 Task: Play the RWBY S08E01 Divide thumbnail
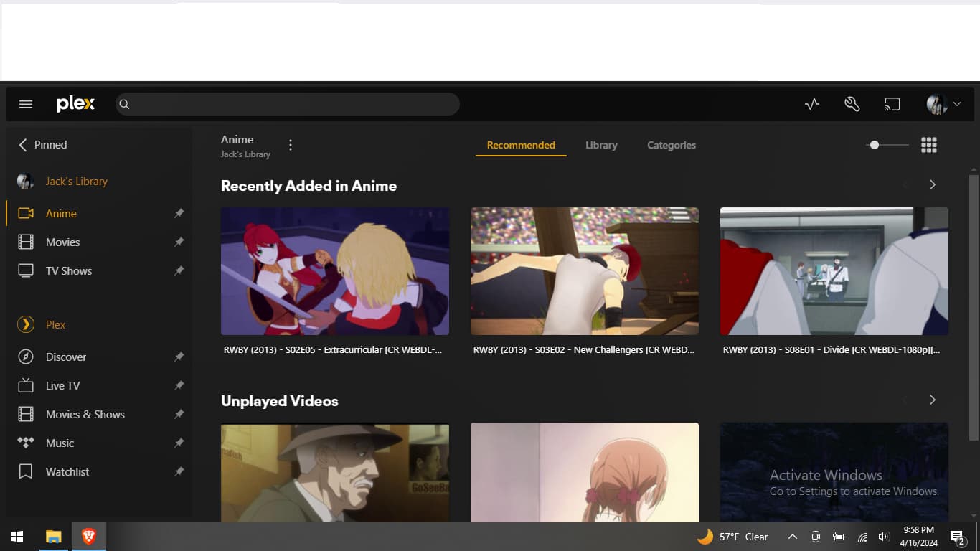[834, 271]
